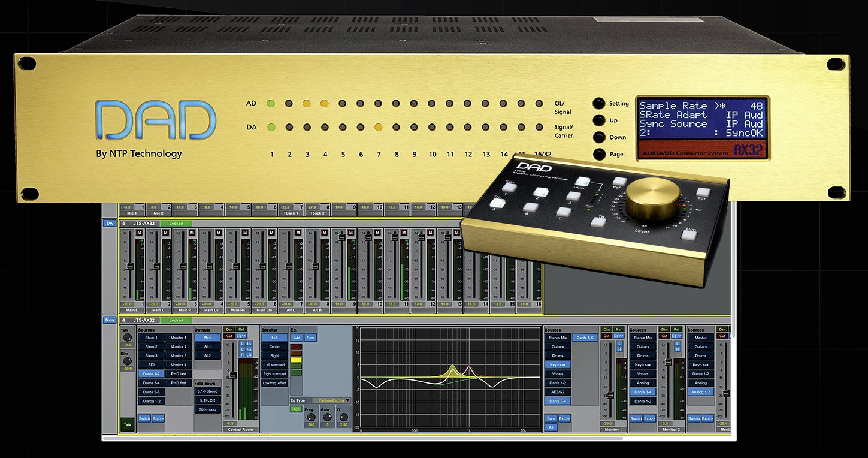The width and height of the screenshot is (868, 458).
Task: Toggle the Ls speaker channel button
Action: pos(249,343)
